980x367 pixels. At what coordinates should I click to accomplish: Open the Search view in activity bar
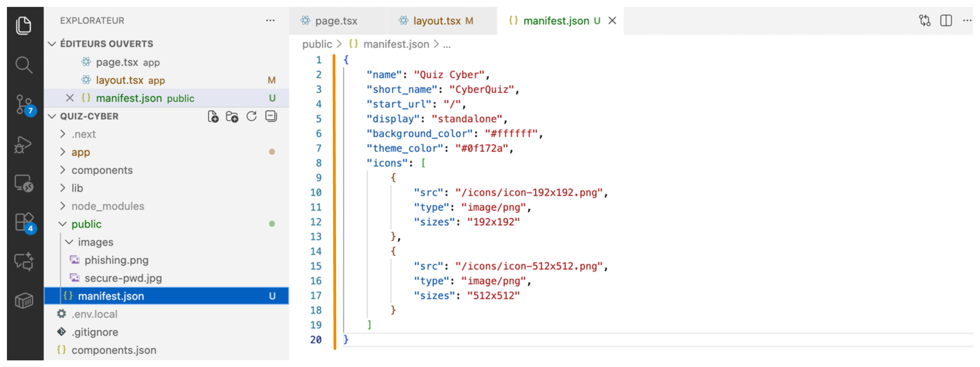(x=24, y=65)
